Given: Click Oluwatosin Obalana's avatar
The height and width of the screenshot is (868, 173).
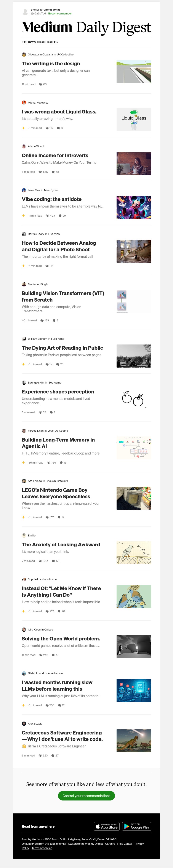Looking at the screenshot, I should [x=24, y=54].
